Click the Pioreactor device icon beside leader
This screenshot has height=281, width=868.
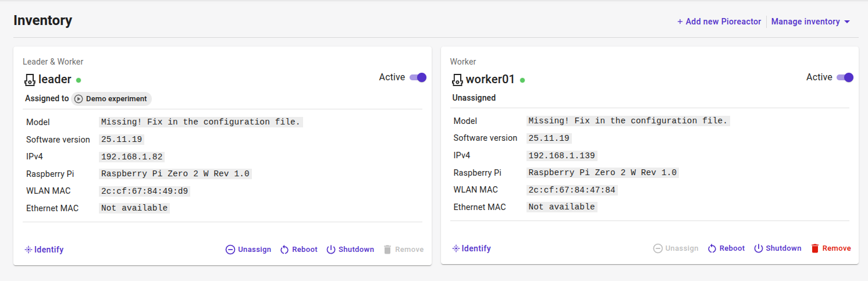[x=30, y=80]
